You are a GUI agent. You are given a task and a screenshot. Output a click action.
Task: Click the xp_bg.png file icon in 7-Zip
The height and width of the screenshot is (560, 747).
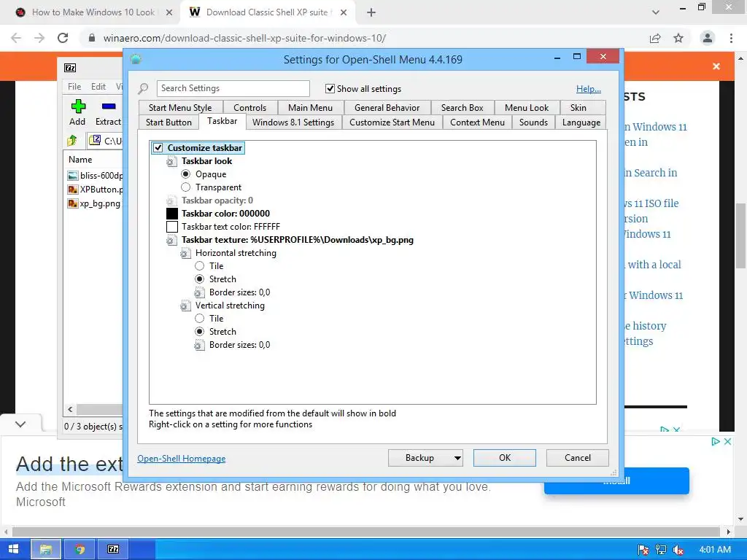click(x=73, y=204)
